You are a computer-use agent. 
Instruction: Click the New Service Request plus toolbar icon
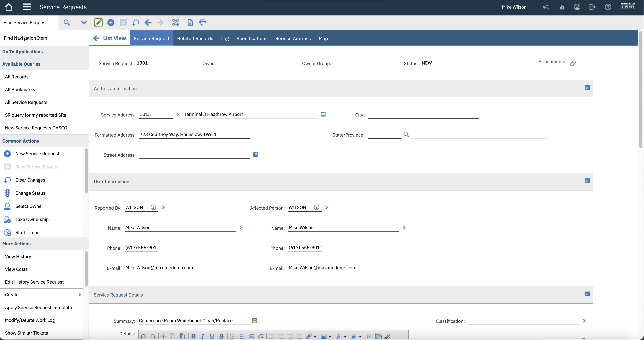pos(111,22)
